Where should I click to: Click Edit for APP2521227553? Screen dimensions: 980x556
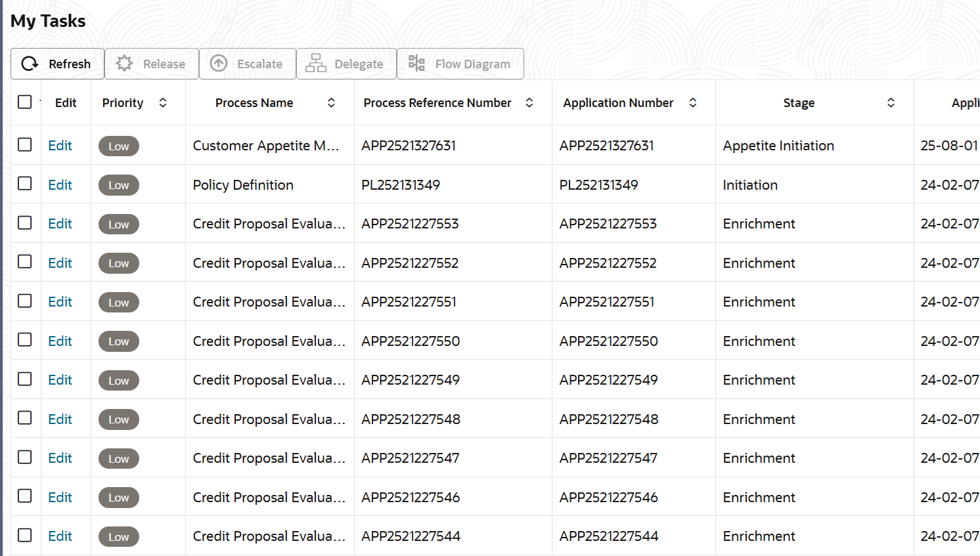point(60,224)
